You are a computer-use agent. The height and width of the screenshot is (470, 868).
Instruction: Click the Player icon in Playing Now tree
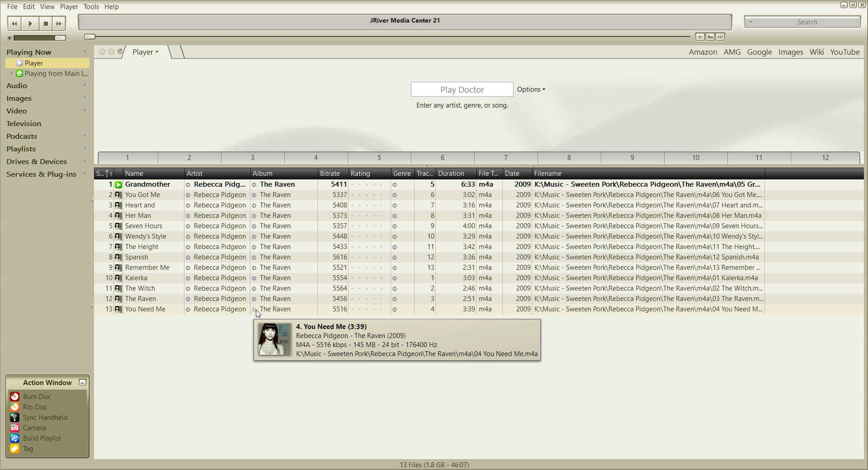(19, 63)
